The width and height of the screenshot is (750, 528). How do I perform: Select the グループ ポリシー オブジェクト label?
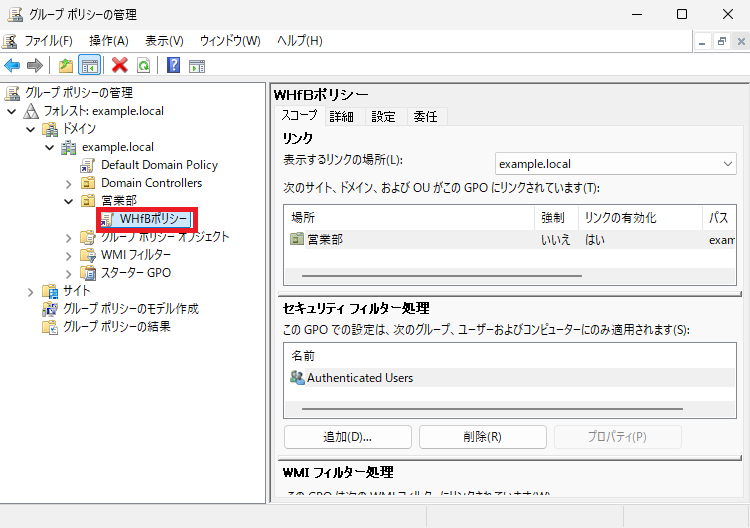coord(165,237)
